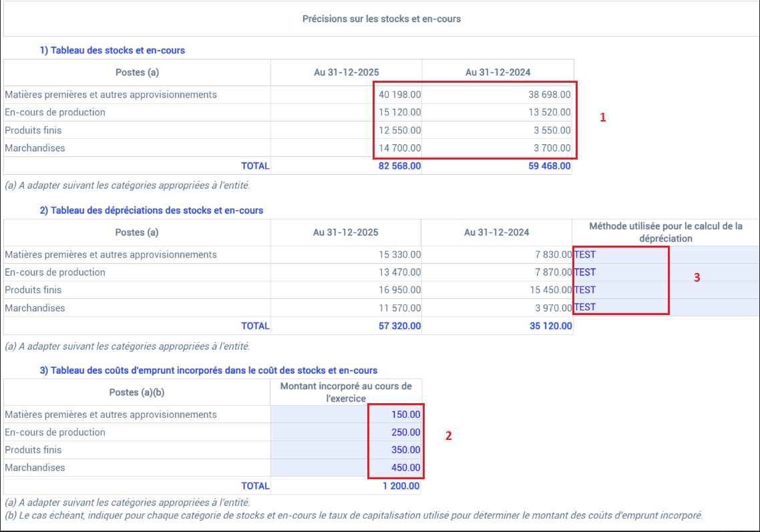Viewport: 760px width, 532px height.
Task: Select '2) Tableau des dépréciations des stocks et en-cours' heading
Action: point(151,210)
